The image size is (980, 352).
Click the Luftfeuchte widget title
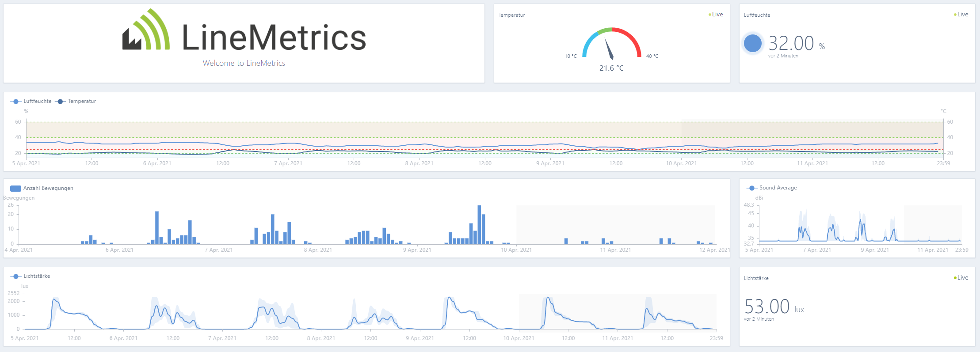[757, 15]
